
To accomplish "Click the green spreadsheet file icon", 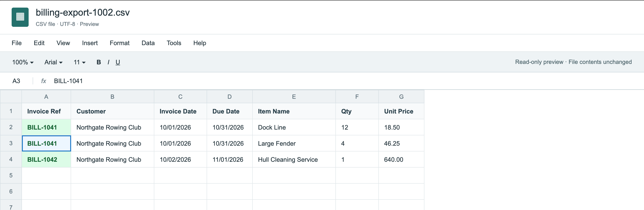I will (x=20, y=17).
